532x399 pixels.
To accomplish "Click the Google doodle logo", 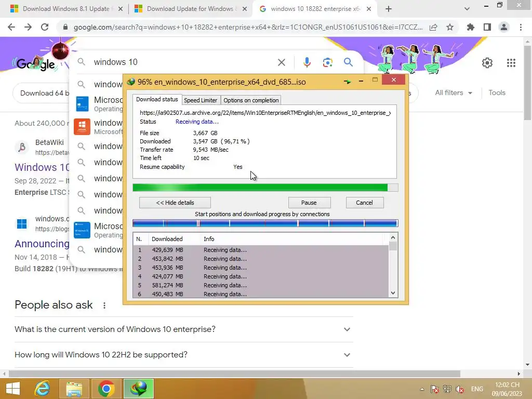I will pos(36,63).
